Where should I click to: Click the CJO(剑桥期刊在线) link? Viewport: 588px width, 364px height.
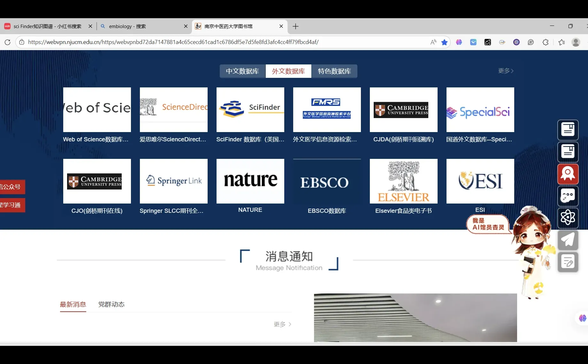(97, 211)
